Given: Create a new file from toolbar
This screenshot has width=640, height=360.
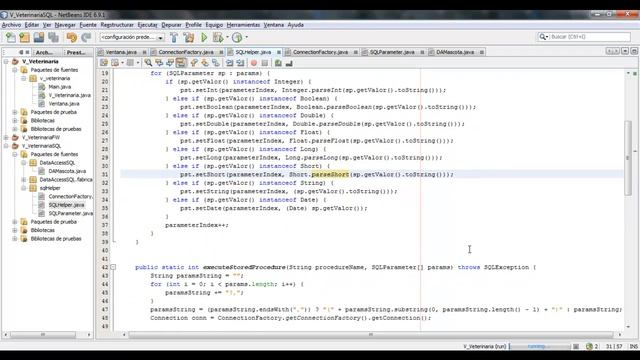Looking at the screenshot, I should point(11,38).
